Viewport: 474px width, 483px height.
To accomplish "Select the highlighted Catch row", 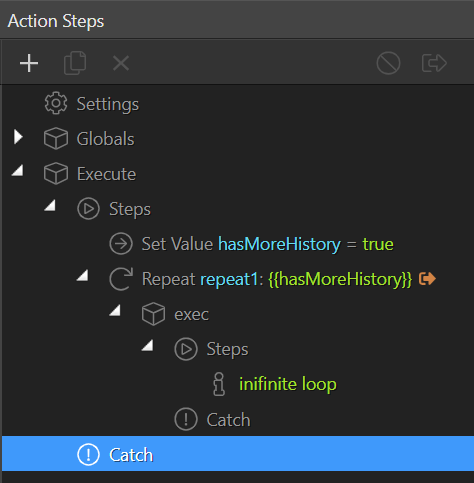I will point(238,454).
